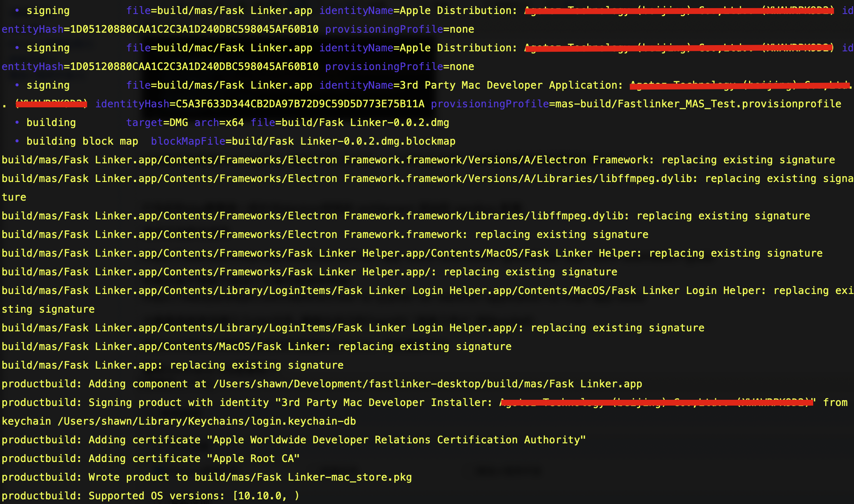Click the target=DMG text on the building line
Image resolution: width=854 pixels, height=504 pixels.
click(x=157, y=122)
